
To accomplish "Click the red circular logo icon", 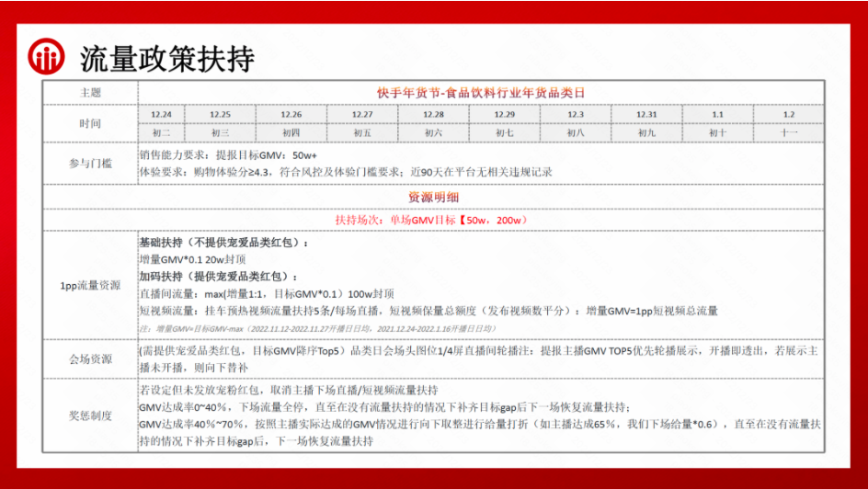I will pos(47,56).
